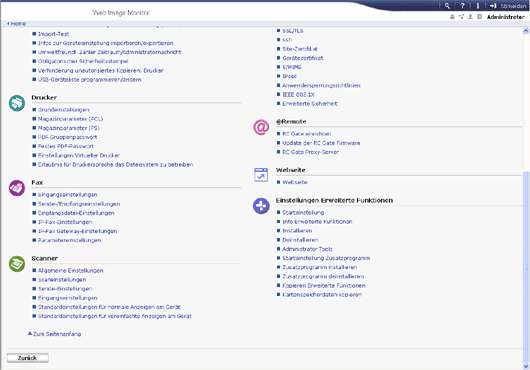Open S/MIME link
Viewport: 530px width, 370px height.
pyautogui.click(x=292, y=67)
